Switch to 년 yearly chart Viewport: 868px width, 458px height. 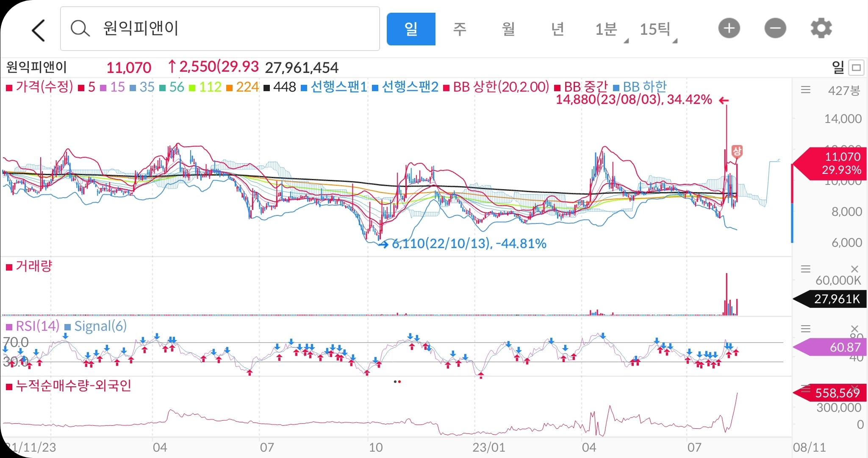point(557,29)
